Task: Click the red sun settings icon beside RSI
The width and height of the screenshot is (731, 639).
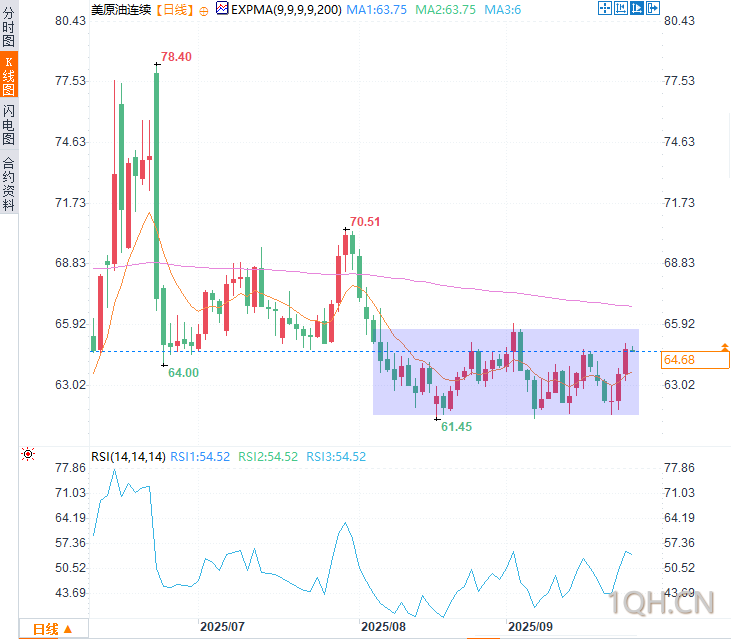Action: (x=28, y=454)
